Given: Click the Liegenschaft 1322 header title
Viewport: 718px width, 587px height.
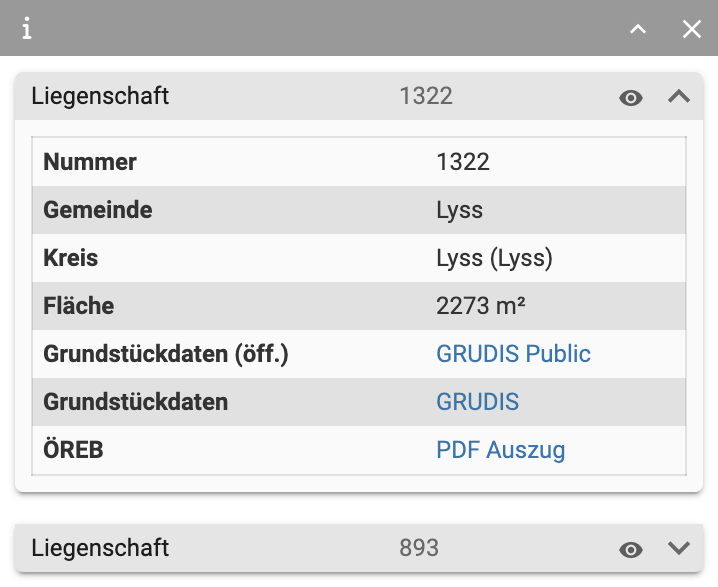Looking at the screenshot, I should (x=100, y=96).
